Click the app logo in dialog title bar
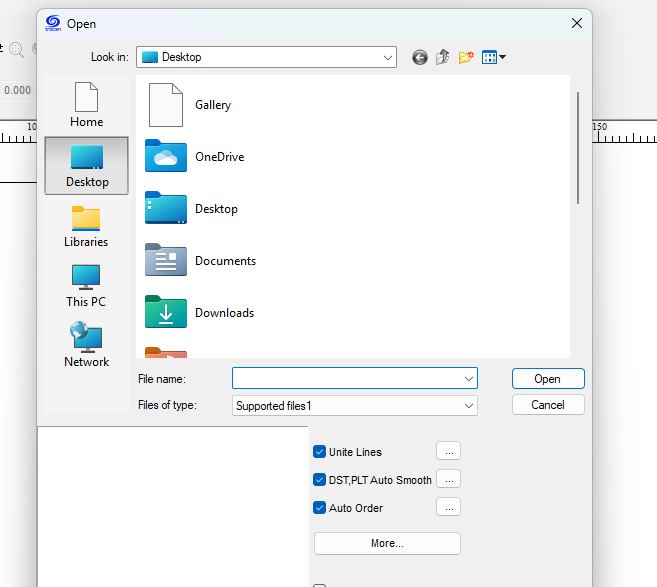Viewport: 657px width, 587px height. coord(53,23)
